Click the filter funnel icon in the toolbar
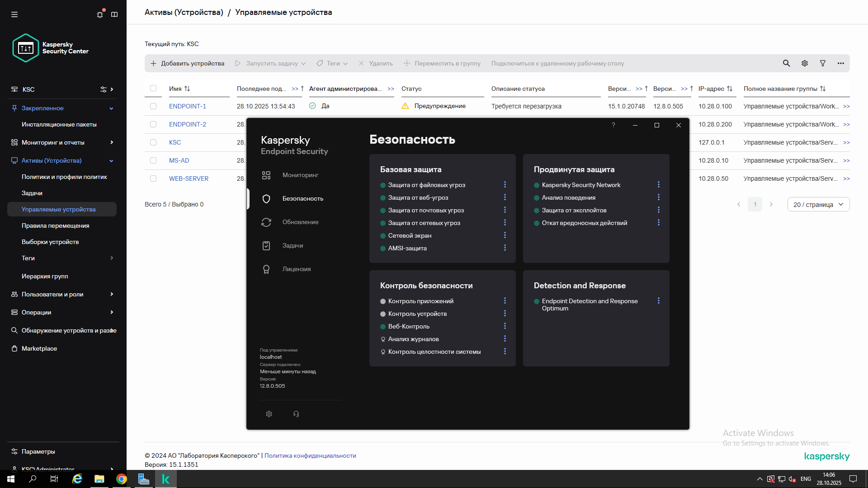The height and width of the screenshot is (488, 868). coord(823,63)
